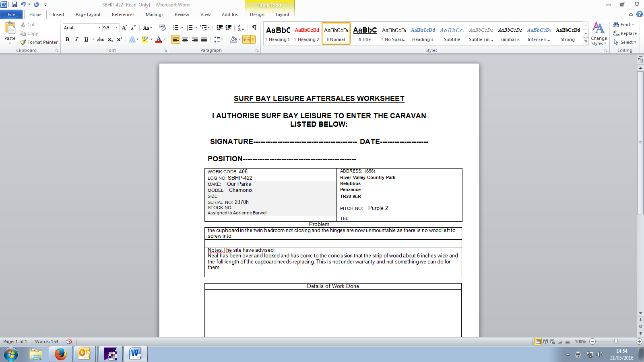This screenshot has width=644, height=362.
Task: Sort the selected text
Action: point(241,28)
